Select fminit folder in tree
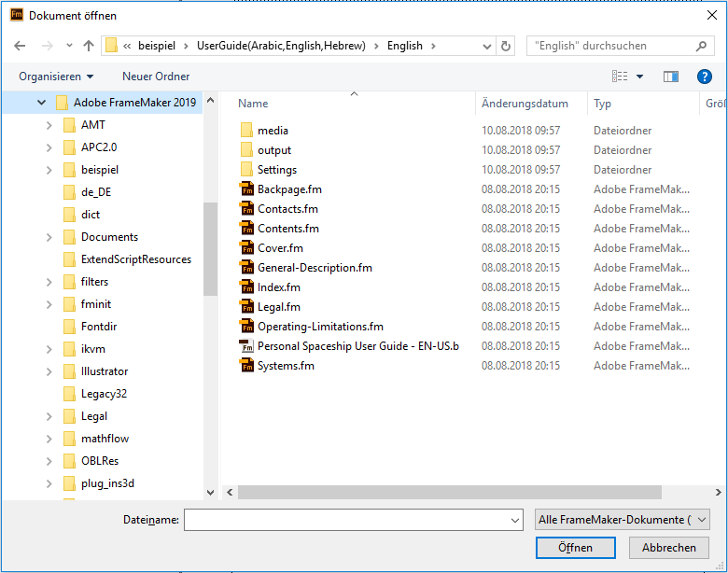Viewport: 728px width, 573px height. pos(95,304)
